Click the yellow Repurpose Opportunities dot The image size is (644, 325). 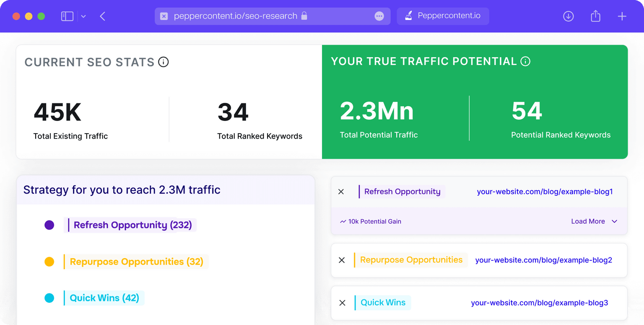[x=49, y=262]
